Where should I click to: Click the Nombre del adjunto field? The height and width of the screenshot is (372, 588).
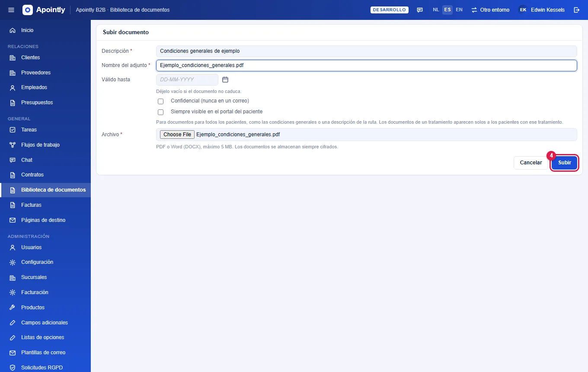(x=367, y=65)
